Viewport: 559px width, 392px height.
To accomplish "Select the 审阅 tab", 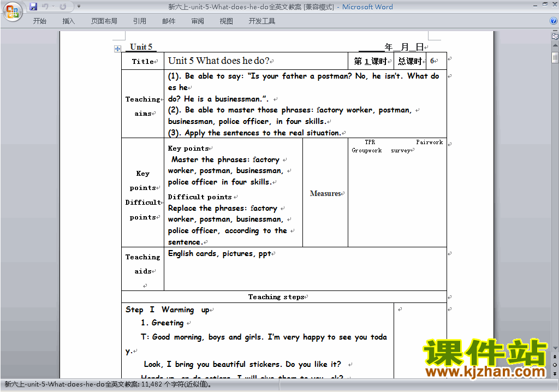I will point(198,21).
